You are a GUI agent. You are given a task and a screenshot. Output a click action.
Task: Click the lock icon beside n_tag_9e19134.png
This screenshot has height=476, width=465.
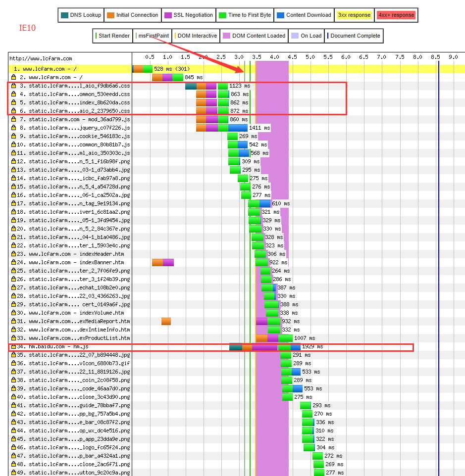[x=13, y=203]
